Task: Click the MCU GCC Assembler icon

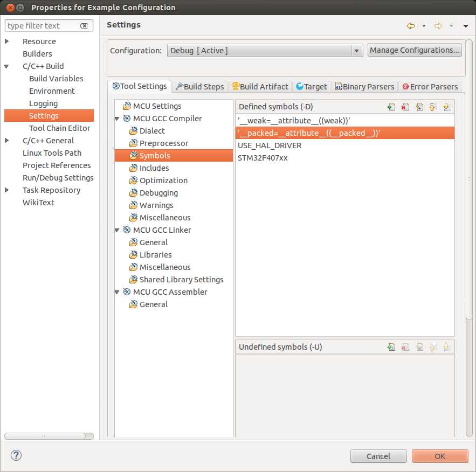Action: pos(127,292)
